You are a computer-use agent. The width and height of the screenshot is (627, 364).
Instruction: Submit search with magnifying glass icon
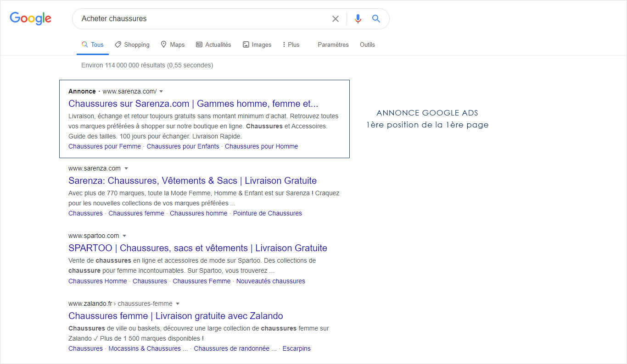tap(376, 19)
